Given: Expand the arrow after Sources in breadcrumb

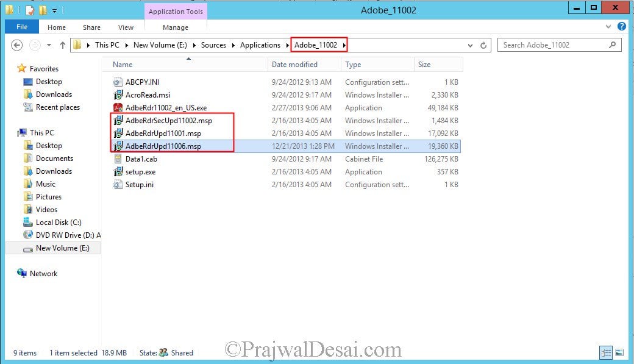Looking at the screenshot, I should (233, 45).
